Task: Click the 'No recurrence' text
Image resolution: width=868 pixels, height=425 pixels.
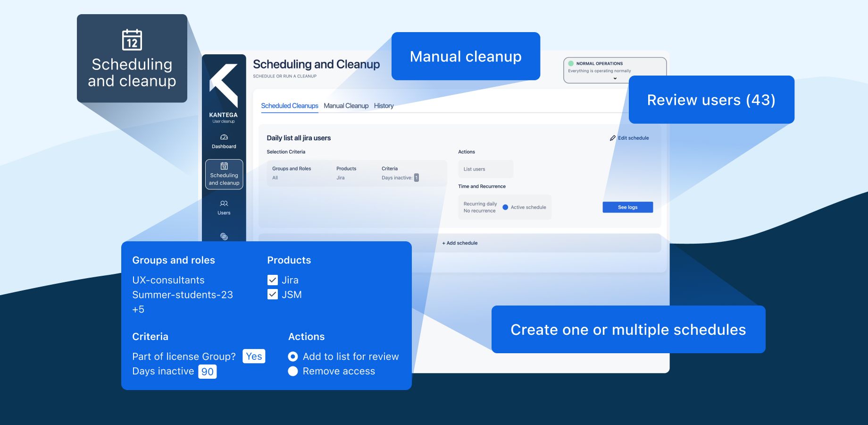Action: 479,211
